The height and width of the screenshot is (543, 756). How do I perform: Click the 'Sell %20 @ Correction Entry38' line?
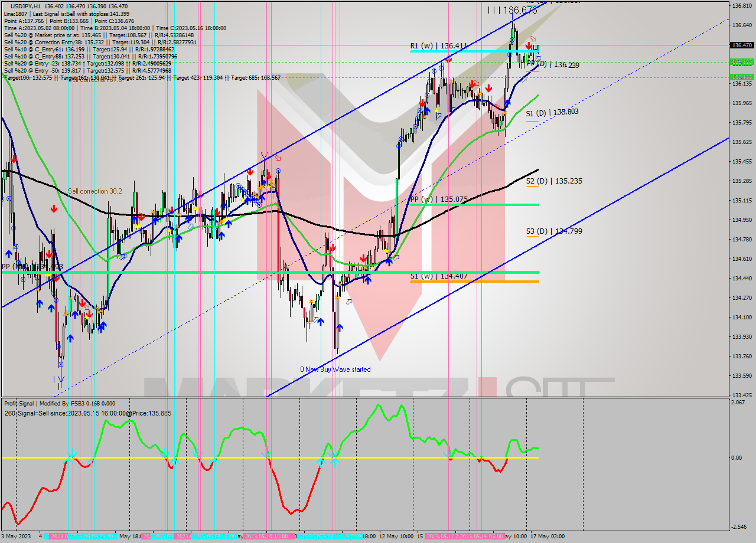coord(100,42)
